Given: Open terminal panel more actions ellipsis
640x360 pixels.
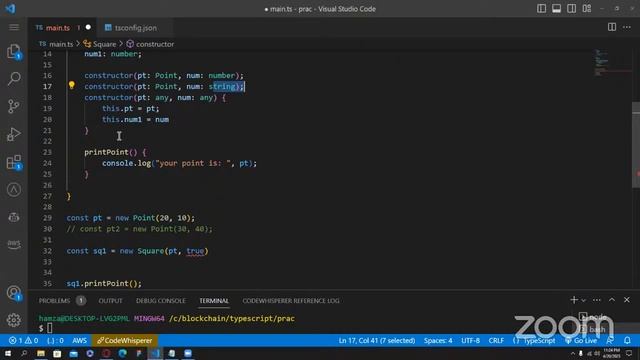Looking at the screenshot, I should (597, 300).
